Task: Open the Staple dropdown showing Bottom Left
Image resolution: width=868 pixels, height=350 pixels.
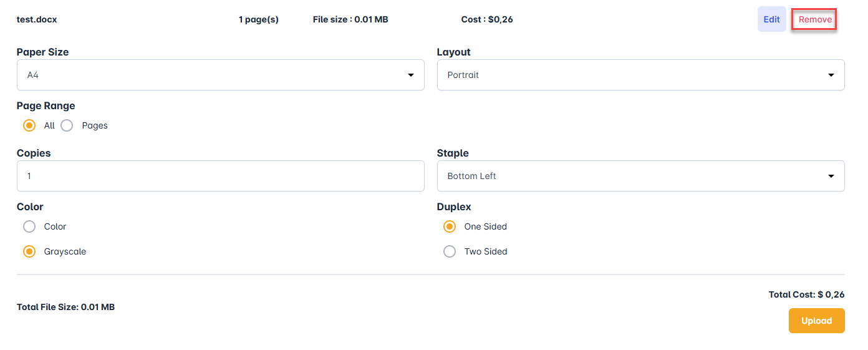Action: coord(640,176)
